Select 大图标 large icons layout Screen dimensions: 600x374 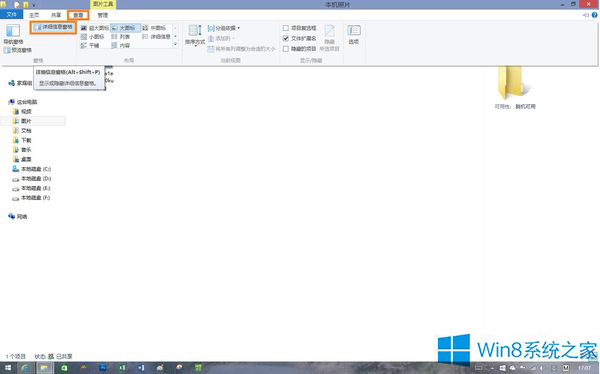click(125, 28)
